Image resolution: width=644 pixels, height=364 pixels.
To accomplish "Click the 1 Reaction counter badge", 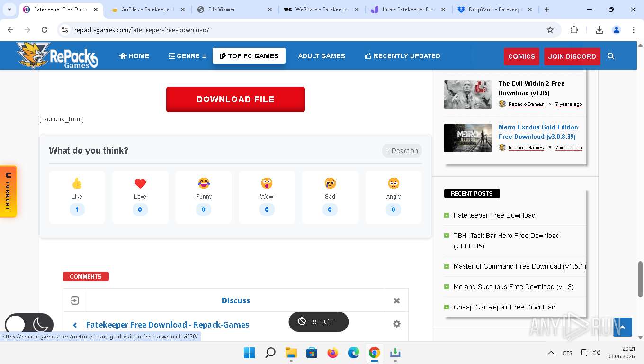I will (x=402, y=151).
